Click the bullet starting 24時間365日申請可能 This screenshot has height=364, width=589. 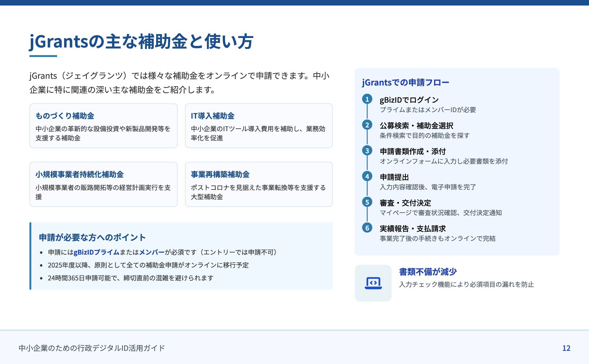coord(131,278)
